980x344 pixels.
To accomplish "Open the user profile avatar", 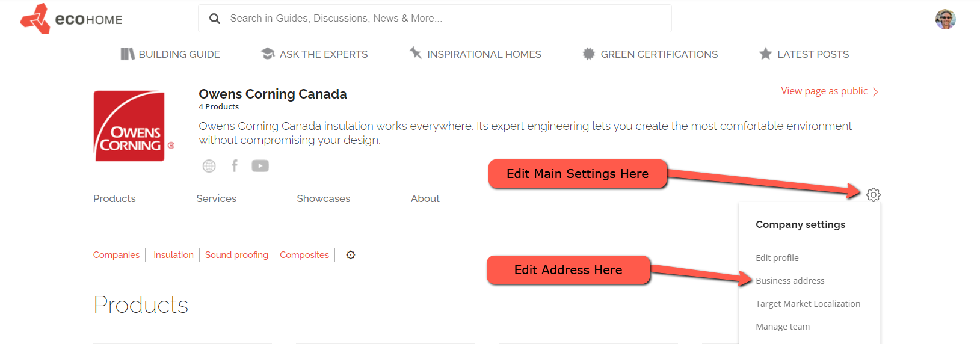I will click(945, 19).
